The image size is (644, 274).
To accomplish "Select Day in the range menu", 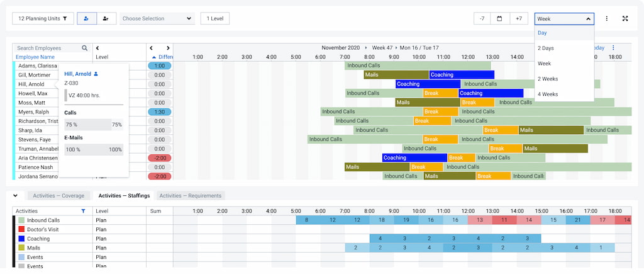I will [564, 33].
